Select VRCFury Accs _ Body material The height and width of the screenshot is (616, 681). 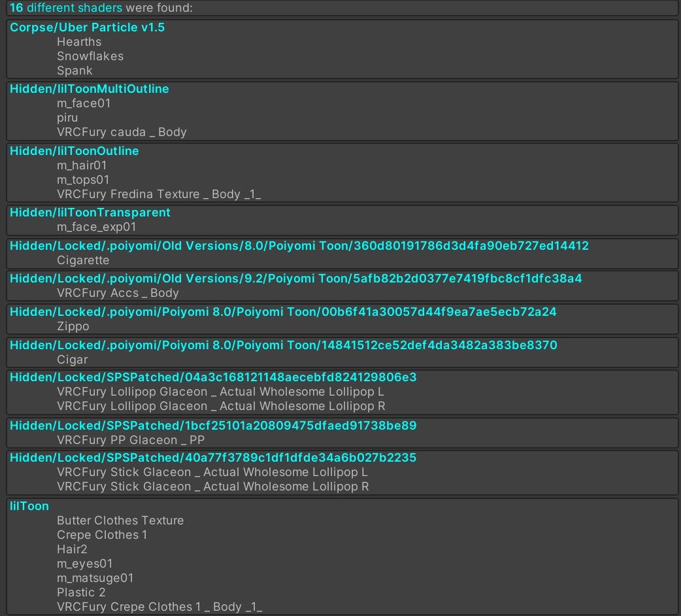(x=118, y=293)
